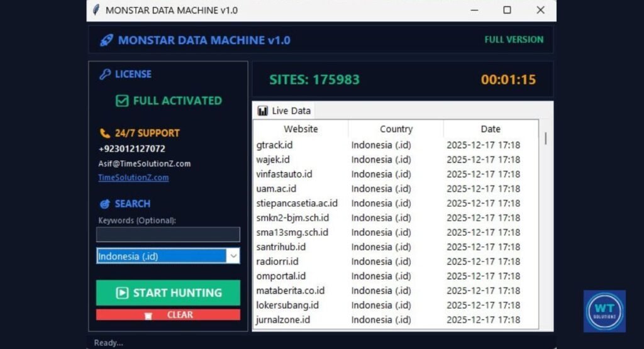Click the Asif@TimeSolutionZ.com email text
644x349 pixels.
(145, 163)
